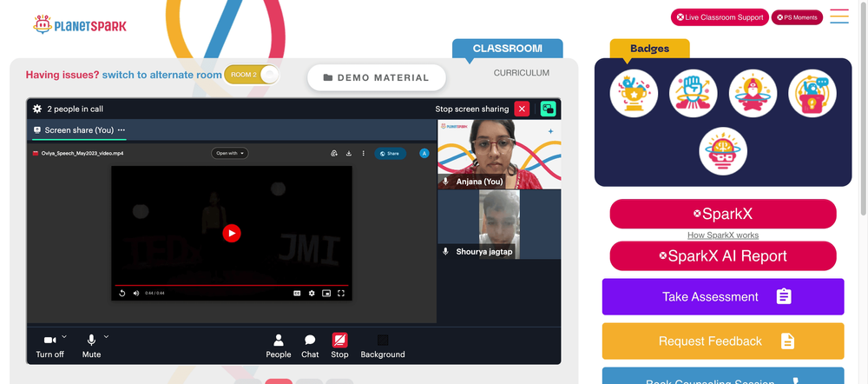The height and width of the screenshot is (384, 868).
Task: Open Background effects option
Action: click(383, 347)
